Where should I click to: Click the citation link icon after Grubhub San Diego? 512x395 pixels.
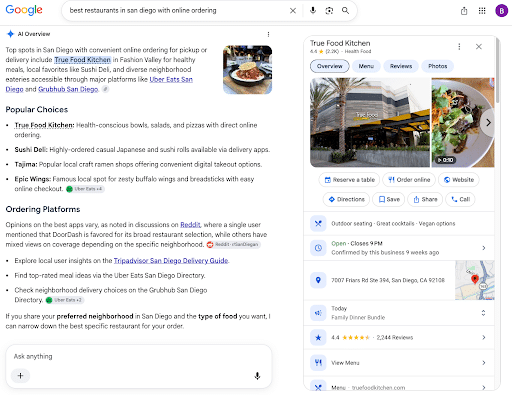pyautogui.click(x=105, y=89)
